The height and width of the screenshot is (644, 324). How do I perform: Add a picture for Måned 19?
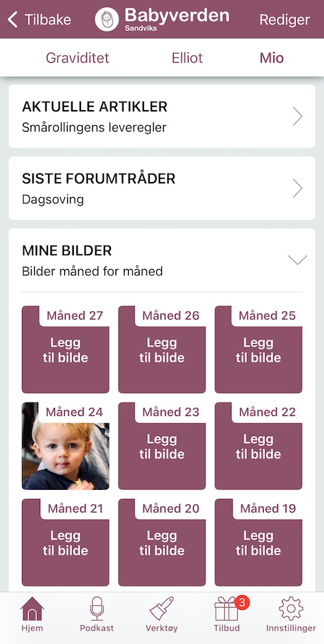pos(259,542)
